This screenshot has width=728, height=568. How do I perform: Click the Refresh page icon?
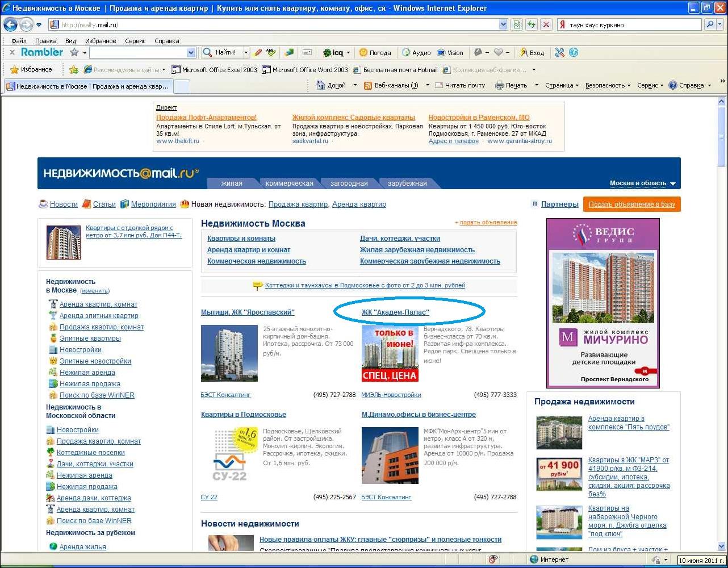[532, 24]
